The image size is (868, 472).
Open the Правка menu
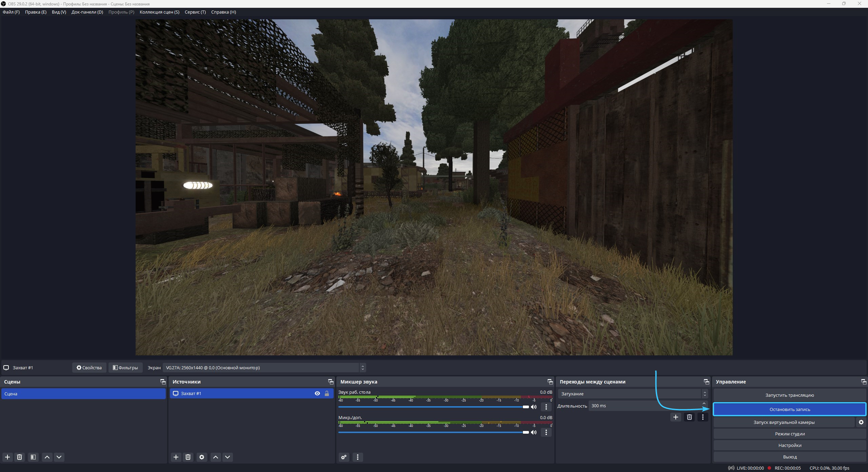click(36, 12)
